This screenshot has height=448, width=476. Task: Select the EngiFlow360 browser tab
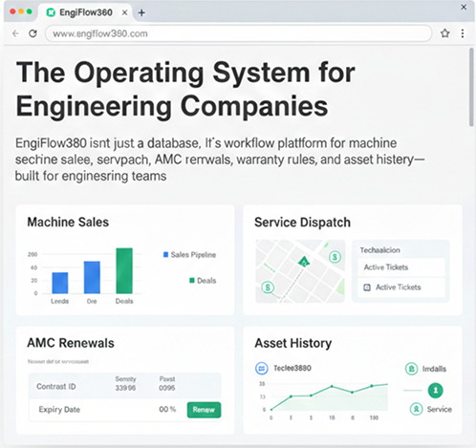(86, 12)
